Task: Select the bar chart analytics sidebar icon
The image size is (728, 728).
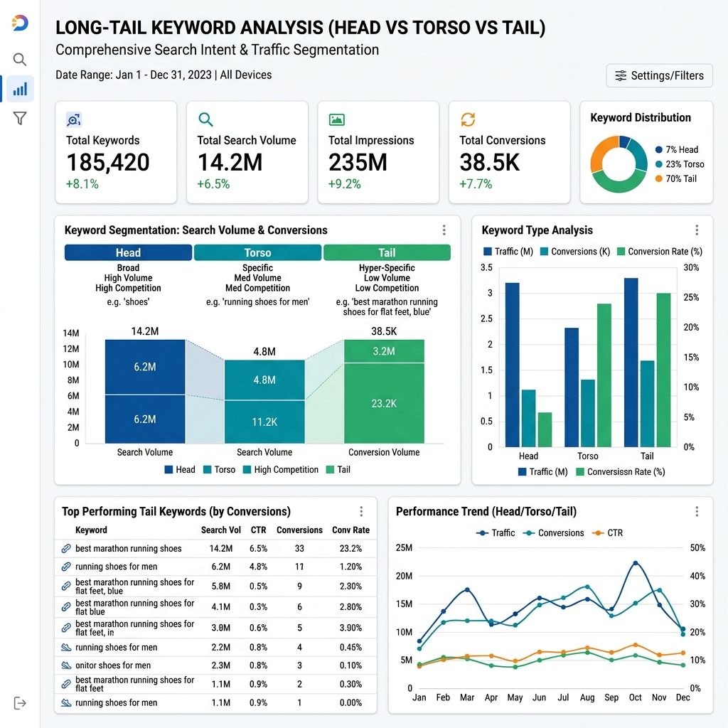Action: click(x=20, y=89)
